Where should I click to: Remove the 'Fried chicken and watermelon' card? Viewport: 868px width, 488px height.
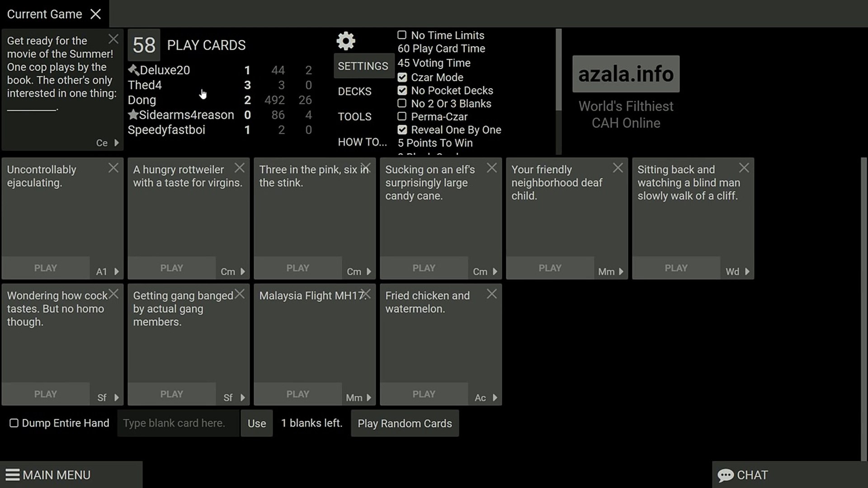pyautogui.click(x=492, y=294)
